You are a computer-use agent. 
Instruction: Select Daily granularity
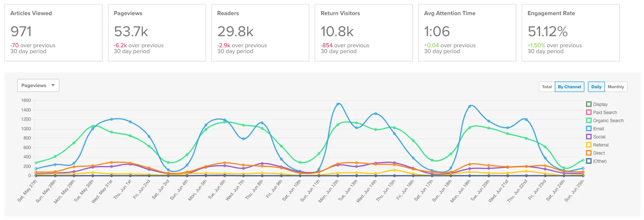click(596, 87)
